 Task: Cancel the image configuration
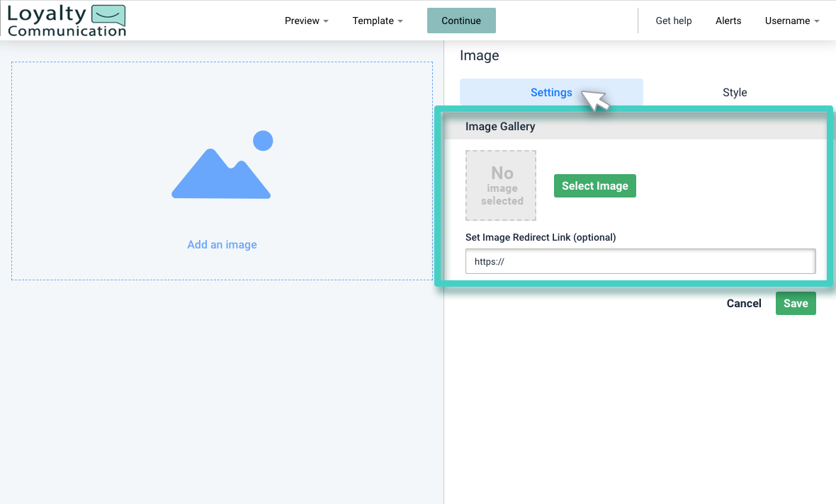pos(744,303)
